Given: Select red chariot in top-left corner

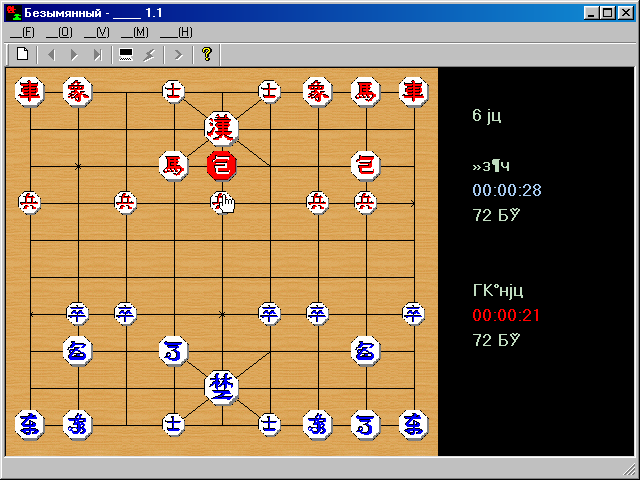Looking at the screenshot, I should click(x=30, y=92).
